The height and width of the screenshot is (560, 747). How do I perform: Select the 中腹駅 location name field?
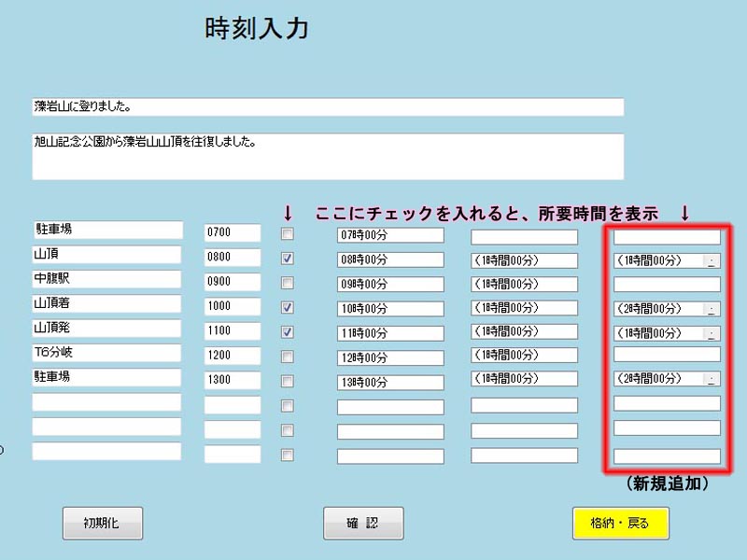(106, 279)
